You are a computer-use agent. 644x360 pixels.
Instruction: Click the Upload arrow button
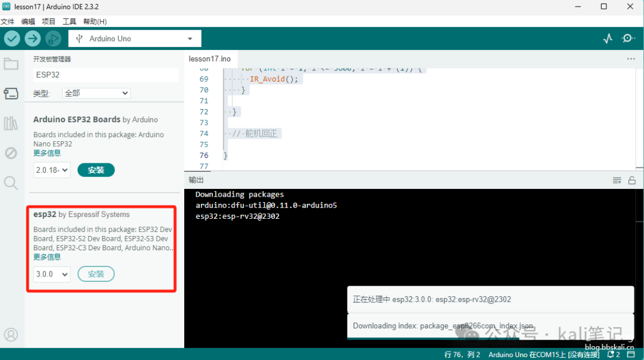pyautogui.click(x=32, y=39)
